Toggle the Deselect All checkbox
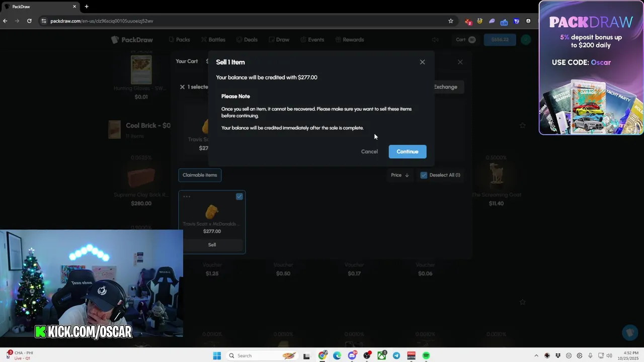Viewport: 644px width, 362px height. pos(424,175)
